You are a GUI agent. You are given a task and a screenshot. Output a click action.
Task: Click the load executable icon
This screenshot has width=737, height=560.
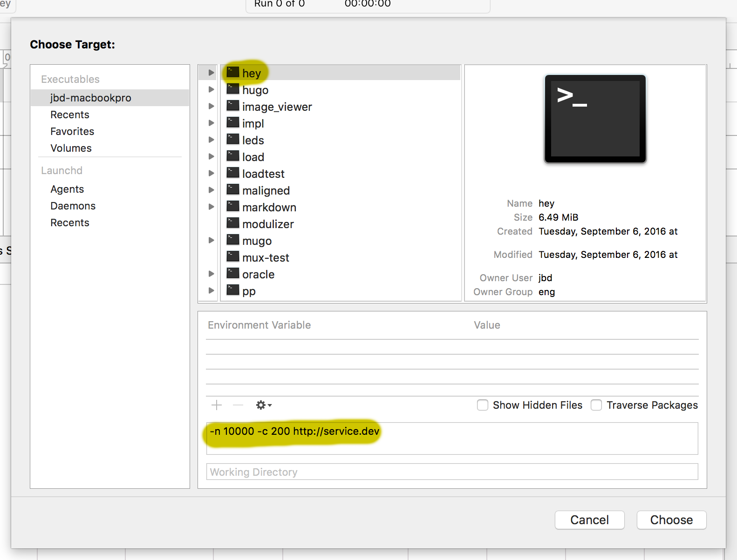click(233, 156)
